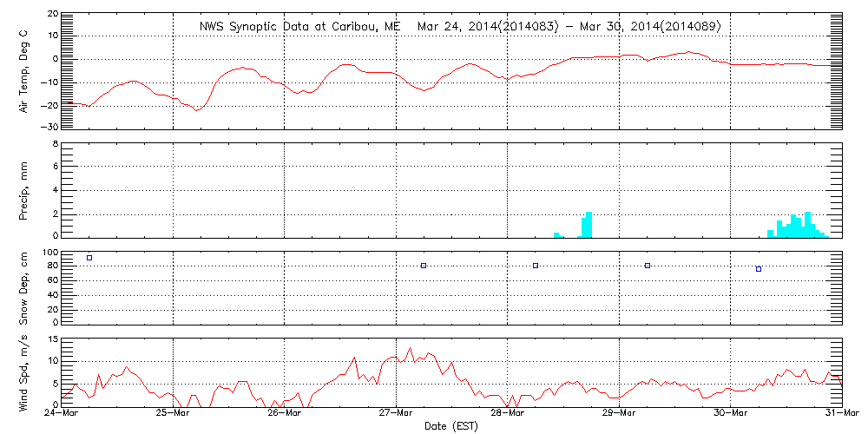The width and height of the screenshot is (868, 434).
Task: Select the snow depth marker on 27-Mar
Action: 424,266
